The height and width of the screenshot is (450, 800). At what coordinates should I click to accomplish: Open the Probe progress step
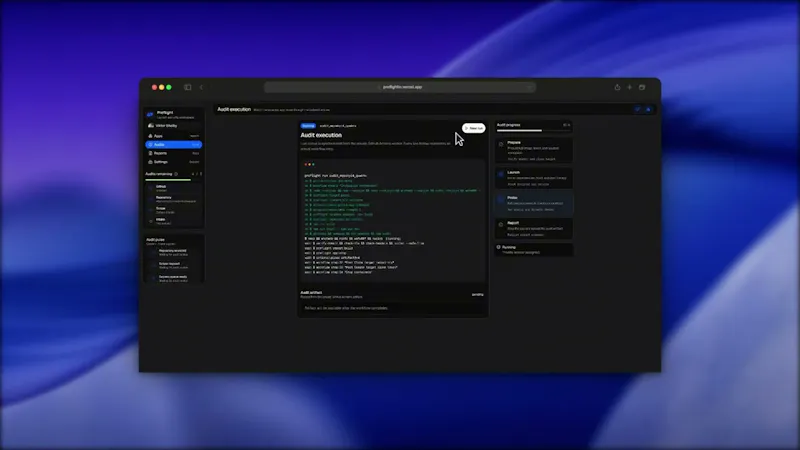pyautogui.click(x=534, y=203)
